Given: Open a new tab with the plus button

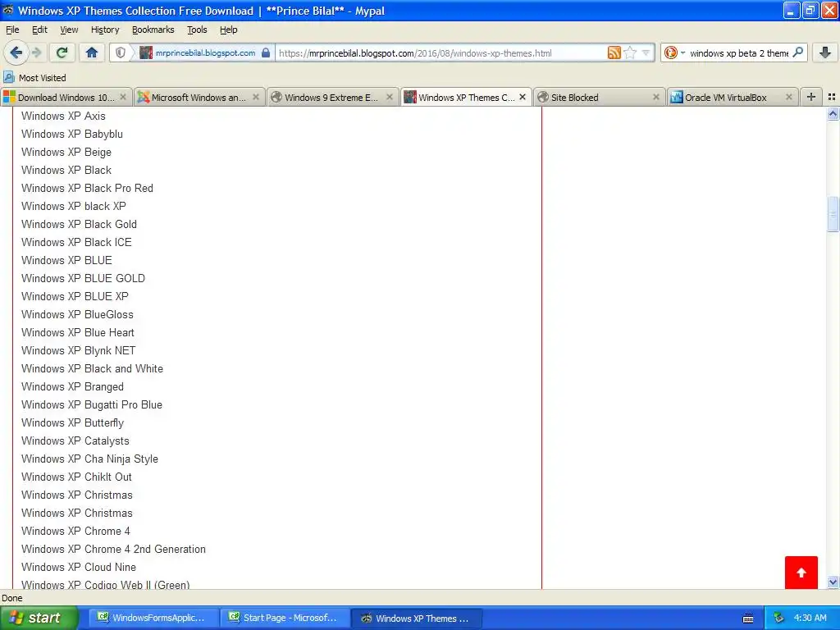Looking at the screenshot, I should pos(811,97).
